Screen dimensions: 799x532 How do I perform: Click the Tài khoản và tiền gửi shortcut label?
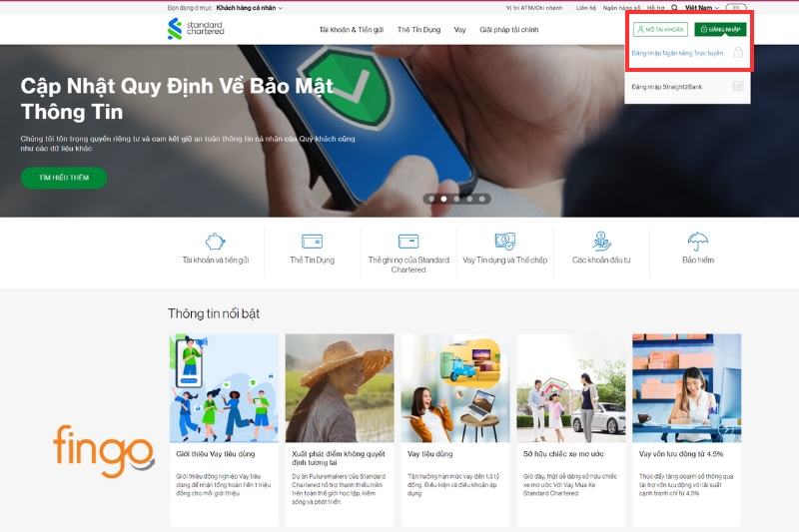(x=216, y=261)
